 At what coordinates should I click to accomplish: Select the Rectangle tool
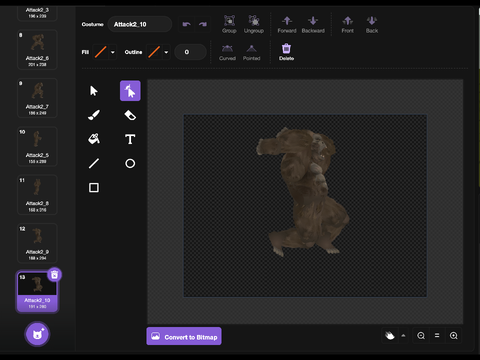point(94,187)
